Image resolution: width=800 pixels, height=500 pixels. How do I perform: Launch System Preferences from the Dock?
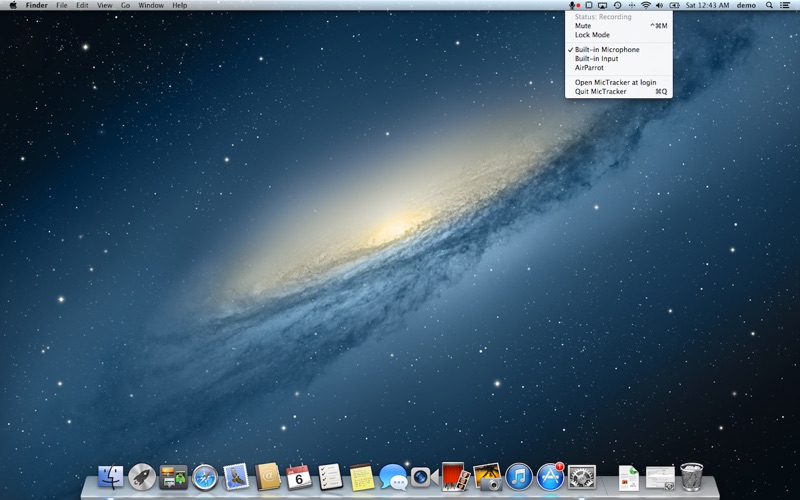[x=582, y=477]
